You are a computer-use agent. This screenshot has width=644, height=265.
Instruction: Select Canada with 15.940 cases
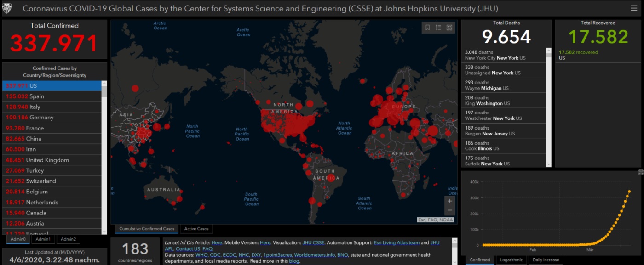point(52,213)
